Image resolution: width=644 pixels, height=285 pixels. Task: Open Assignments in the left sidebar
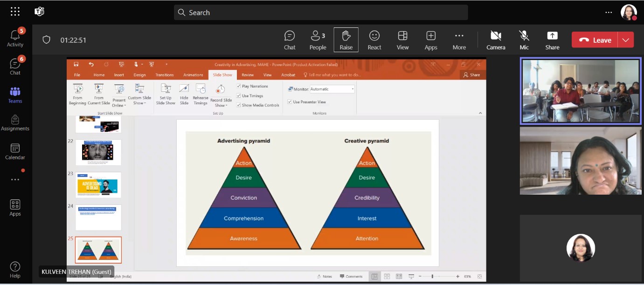pos(15,123)
